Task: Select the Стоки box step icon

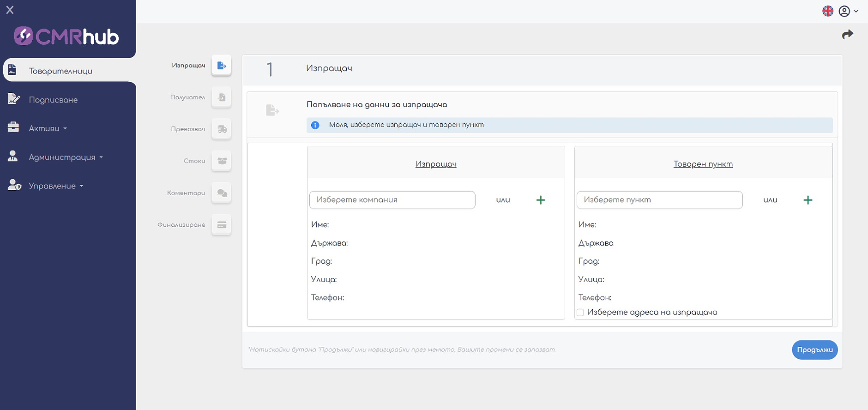Action: click(222, 161)
